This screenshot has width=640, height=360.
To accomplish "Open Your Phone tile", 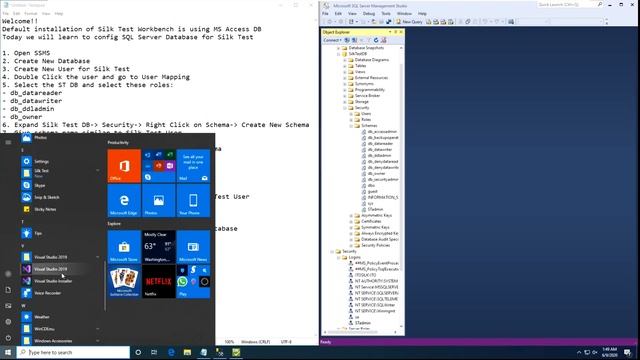I will (x=193, y=200).
